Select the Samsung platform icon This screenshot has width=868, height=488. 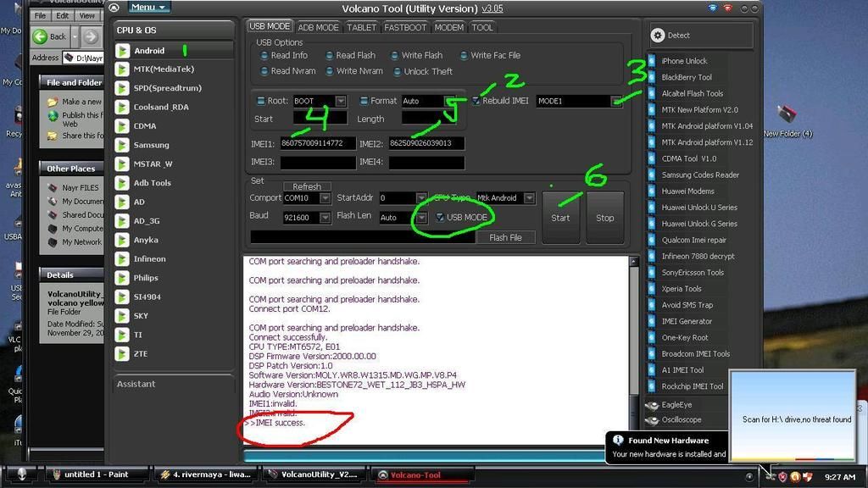(122, 145)
